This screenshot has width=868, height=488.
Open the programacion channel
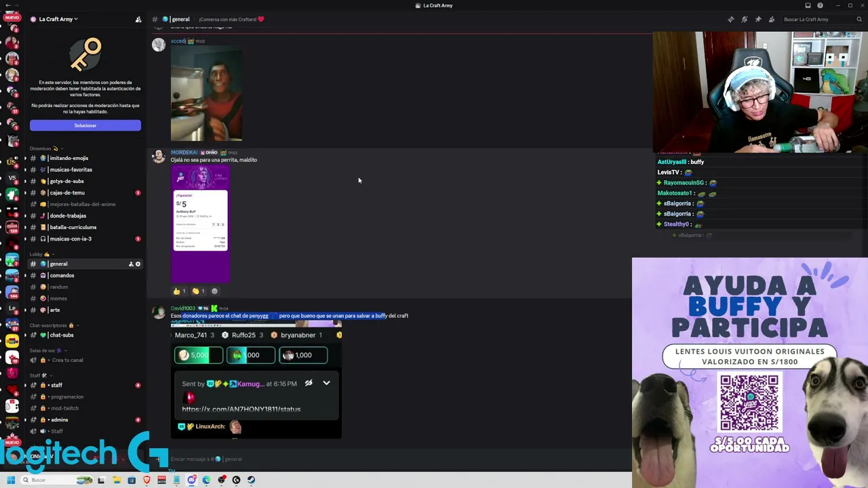coord(85,396)
